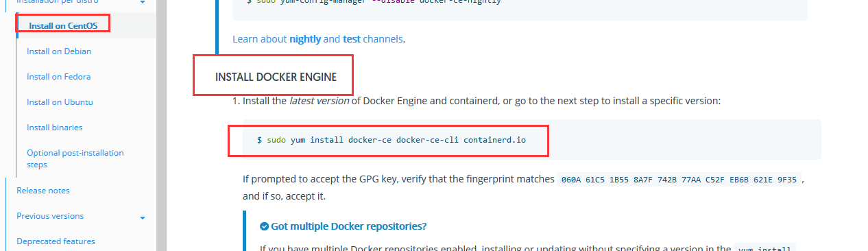Image resolution: width=868 pixels, height=251 pixels.
Task: Open the Install on CentOS page
Action: click(63, 26)
